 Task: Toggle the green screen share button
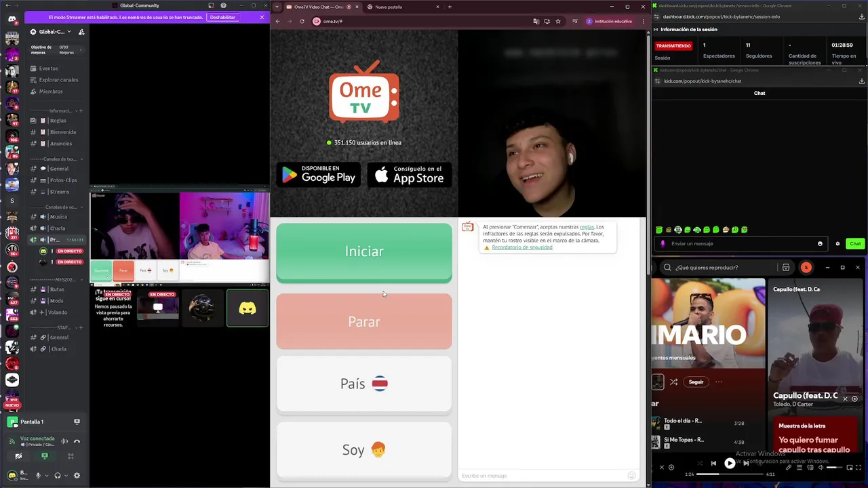44,456
